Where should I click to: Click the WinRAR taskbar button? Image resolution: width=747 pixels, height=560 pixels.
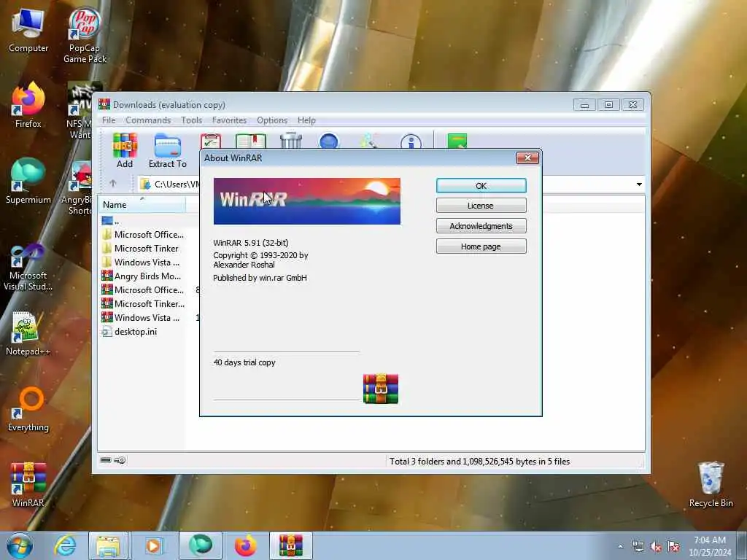[291, 545]
